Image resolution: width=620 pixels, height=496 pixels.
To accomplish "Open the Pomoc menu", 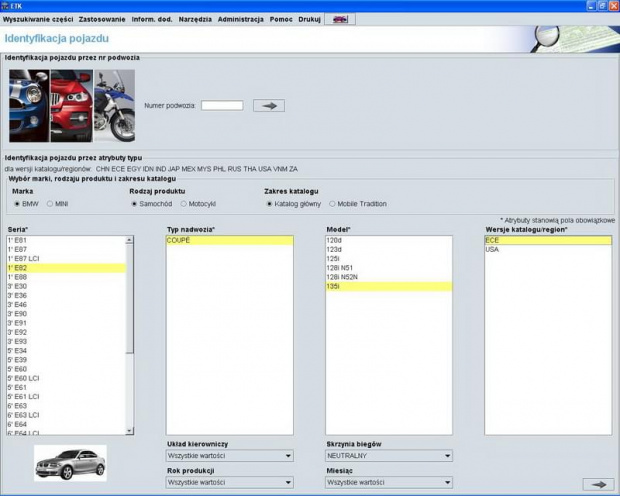I will coord(281,19).
